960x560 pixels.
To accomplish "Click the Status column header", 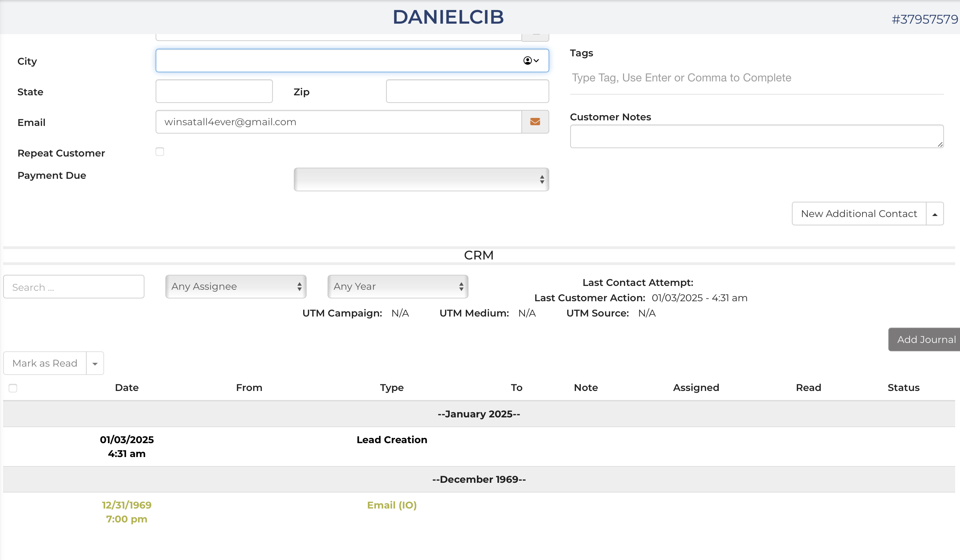I will click(903, 387).
